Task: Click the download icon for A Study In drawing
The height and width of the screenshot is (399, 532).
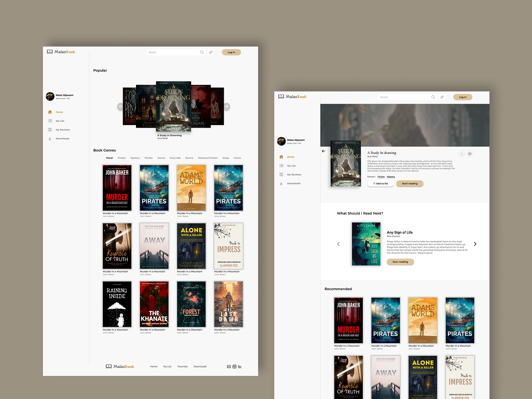Action: point(462,154)
